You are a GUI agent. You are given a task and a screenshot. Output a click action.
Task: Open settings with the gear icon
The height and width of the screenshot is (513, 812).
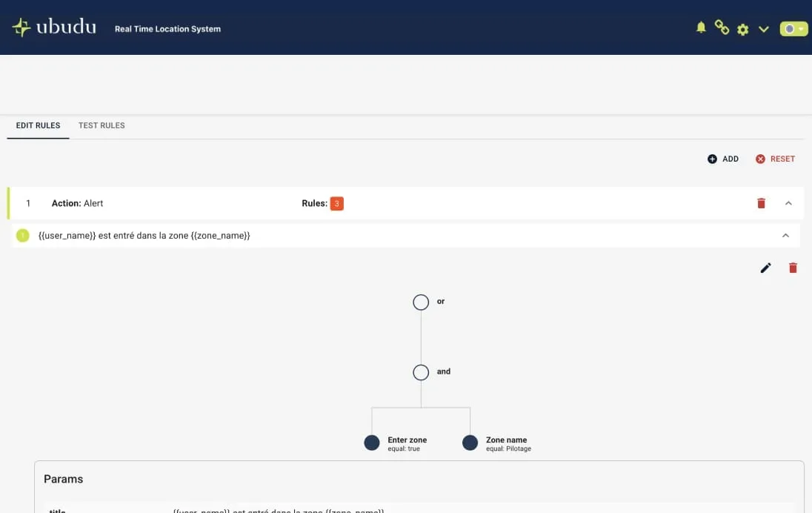(742, 29)
